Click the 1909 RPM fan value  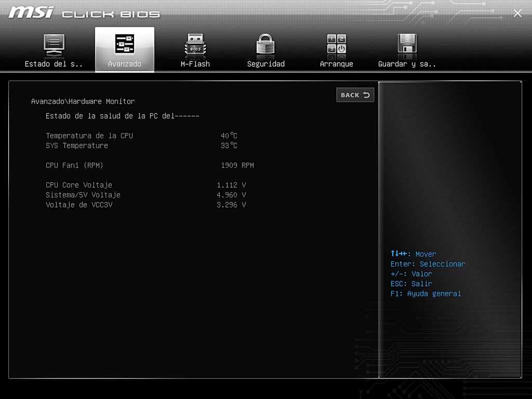(237, 165)
